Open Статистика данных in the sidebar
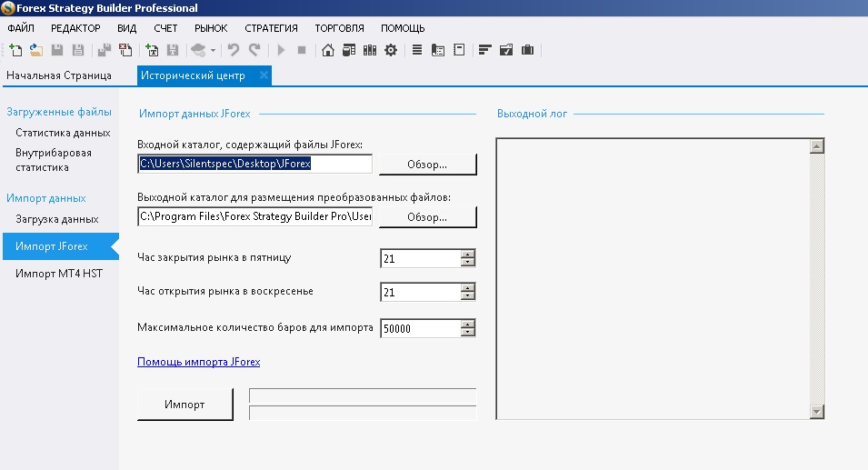Screen dimensions: 868x470 (63, 133)
